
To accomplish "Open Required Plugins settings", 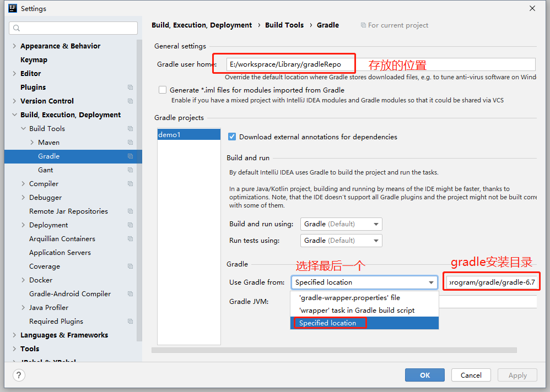I will coord(56,321).
